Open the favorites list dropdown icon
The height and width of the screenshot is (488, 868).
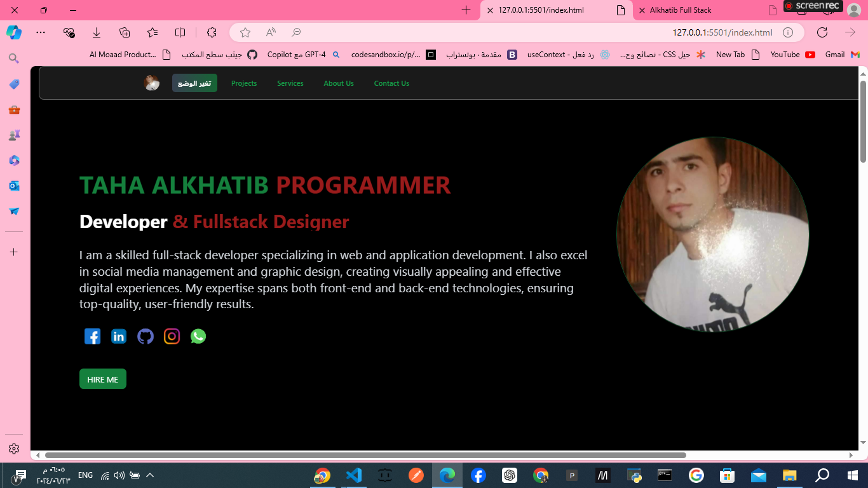153,32
